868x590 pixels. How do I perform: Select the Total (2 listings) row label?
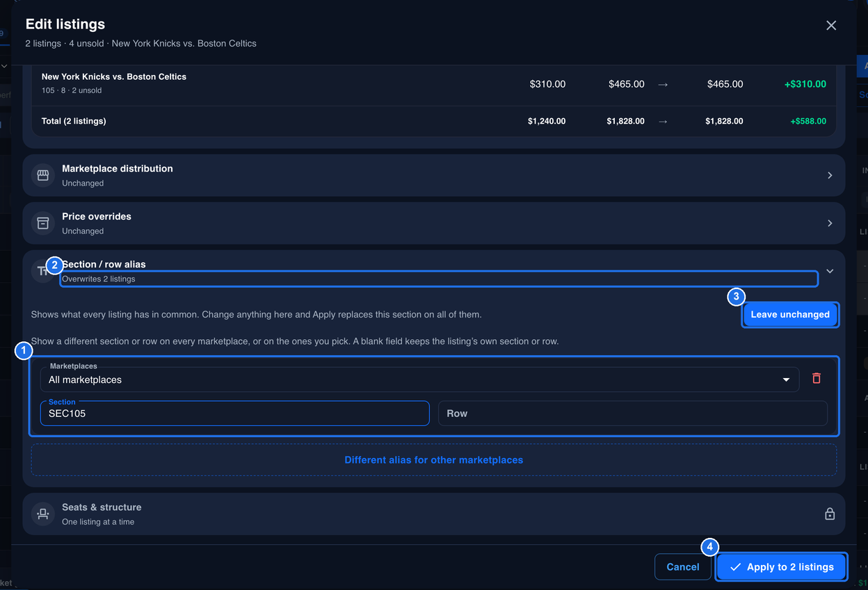74,121
